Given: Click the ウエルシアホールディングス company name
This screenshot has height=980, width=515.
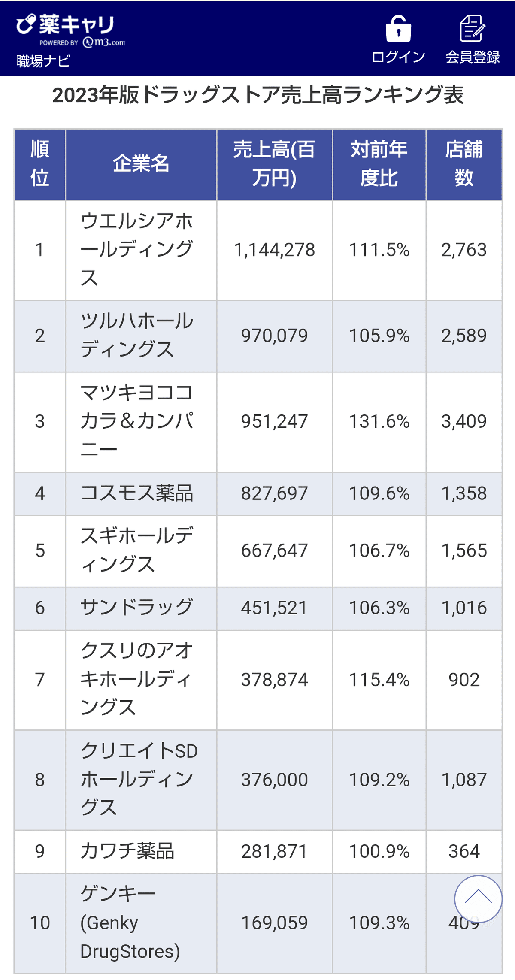Looking at the screenshot, I should (x=137, y=249).
